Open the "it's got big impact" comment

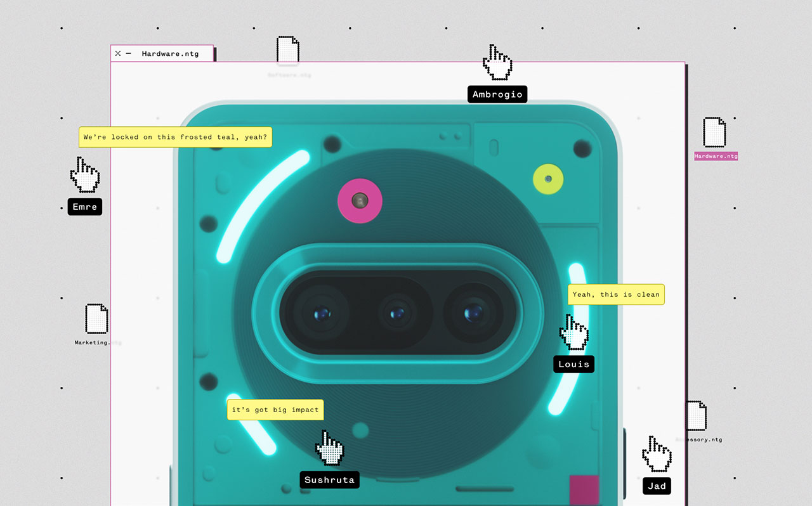pyautogui.click(x=275, y=410)
